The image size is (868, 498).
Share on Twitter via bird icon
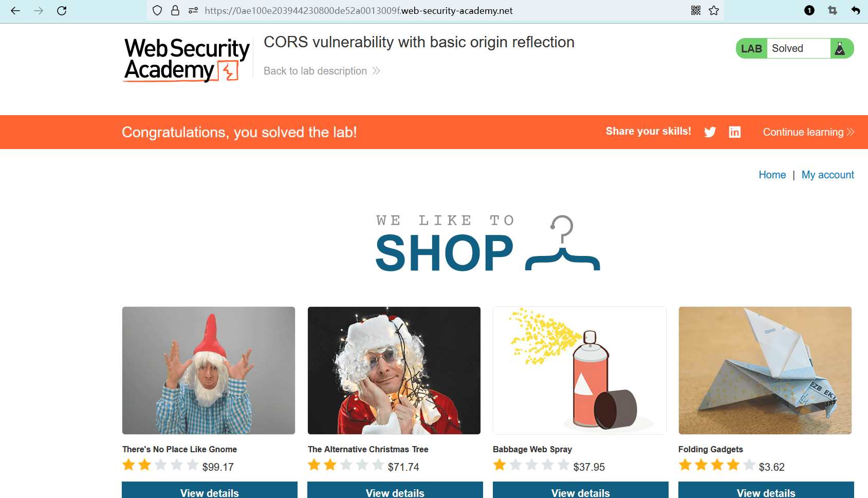coord(710,132)
